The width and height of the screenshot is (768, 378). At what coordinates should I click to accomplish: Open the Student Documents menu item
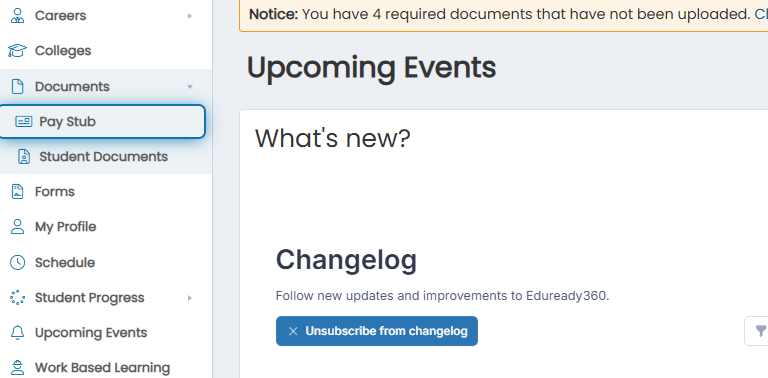pyautogui.click(x=106, y=157)
